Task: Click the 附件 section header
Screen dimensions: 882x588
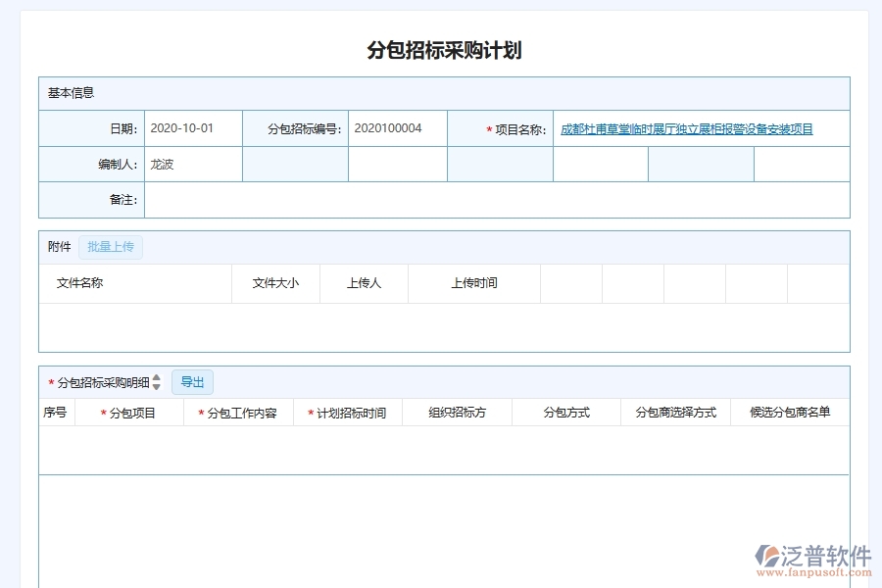Action: tap(58, 247)
